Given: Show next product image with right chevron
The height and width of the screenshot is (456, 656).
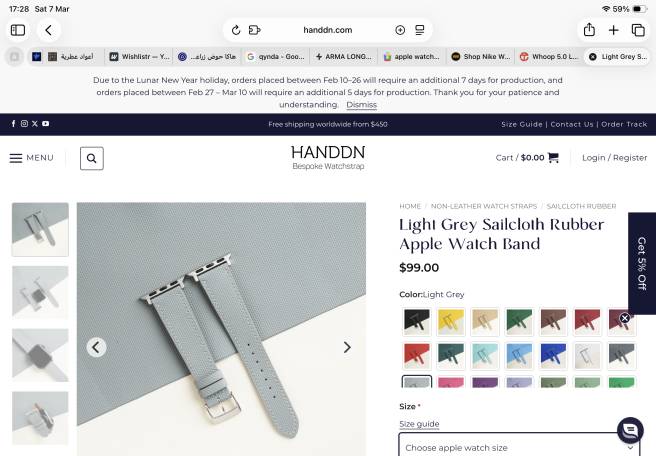Looking at the screenshot, I should pyautogui.click(x=347, y=347).
